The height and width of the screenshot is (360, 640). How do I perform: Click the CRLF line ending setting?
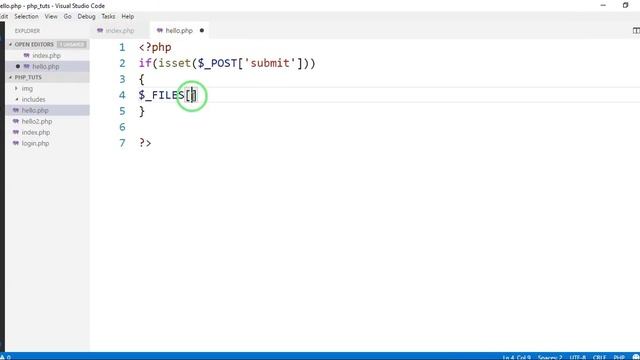click(x=599, y=357)
